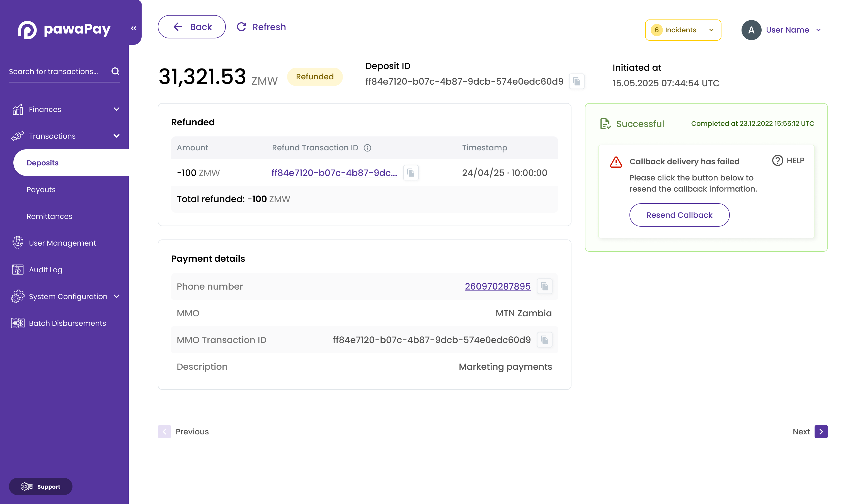Copy the phone number value
This screenshot has height=504, width=843.
(x=544, y=286)
